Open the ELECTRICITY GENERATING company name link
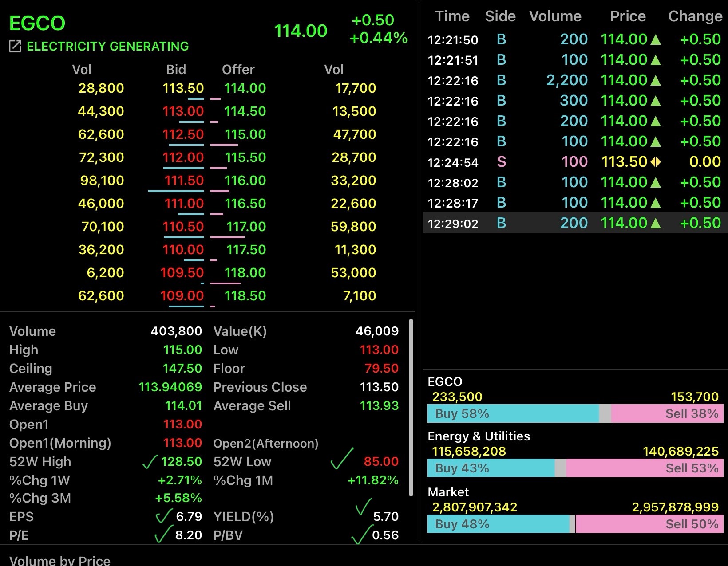Image resolution: width=728 pixels, height=566 pixels. coord(108,46)
